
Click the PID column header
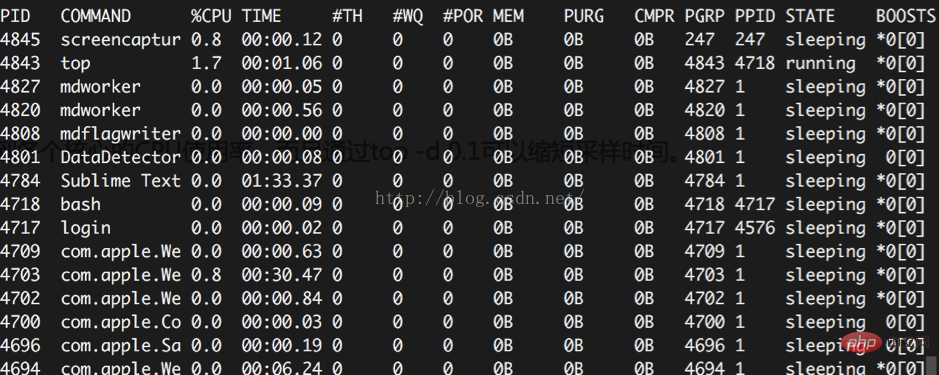(x=15, y=16)
